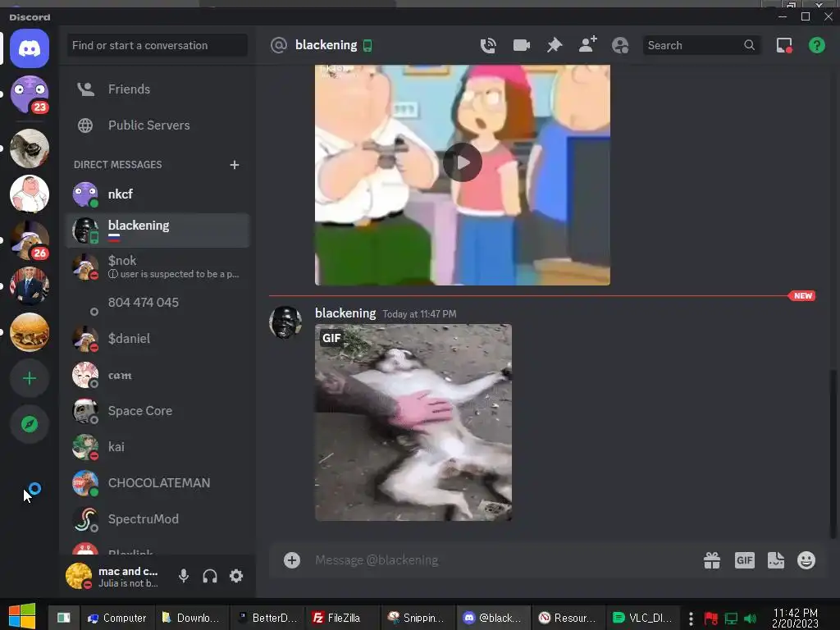Open User Settings gear

236,576
